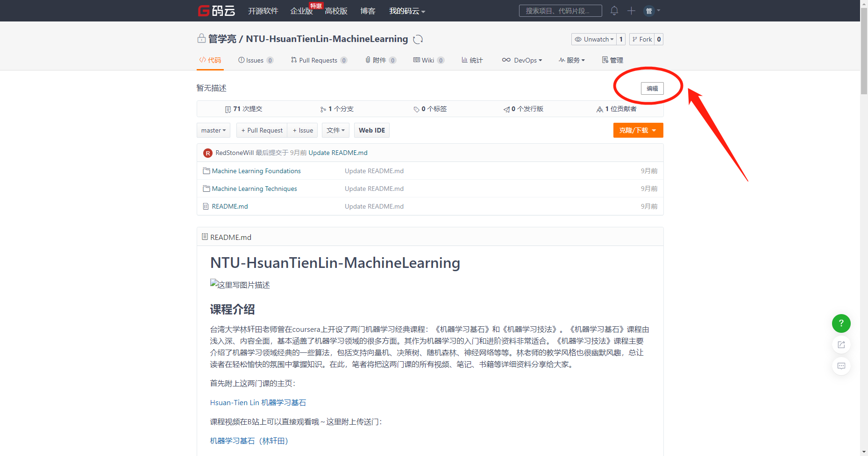The image size is (868, 456).
Task: Open the Machine Learning Techniques folder
Action: 254,189
